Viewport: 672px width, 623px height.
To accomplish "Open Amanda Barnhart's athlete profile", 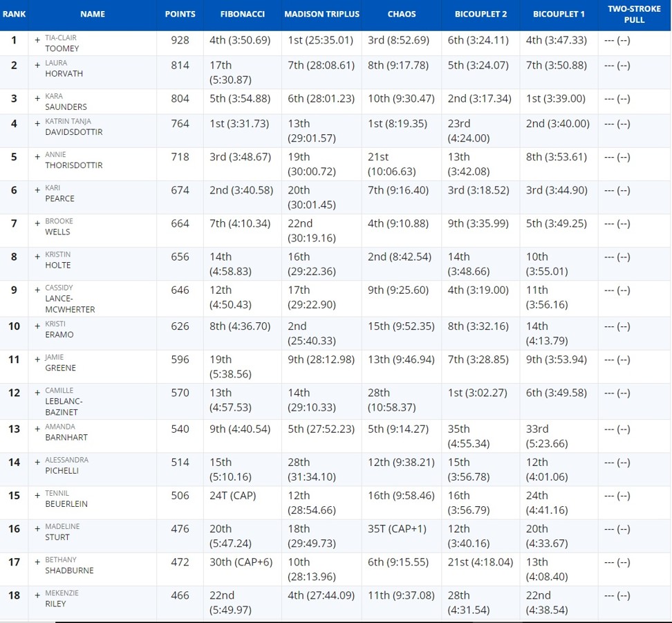I will pos(66,432).
